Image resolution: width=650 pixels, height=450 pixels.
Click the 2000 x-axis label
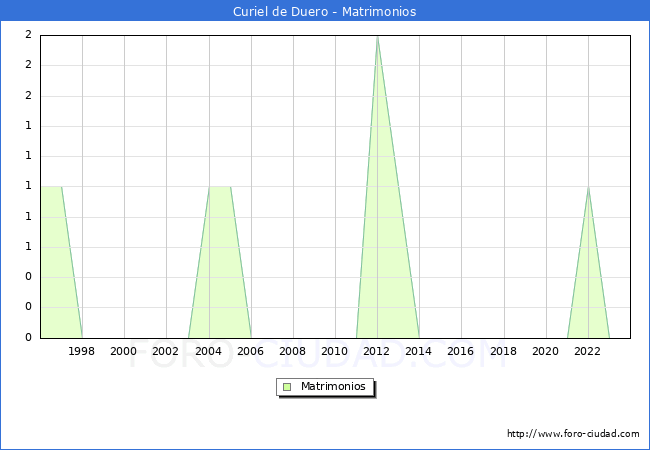(124, 351)
